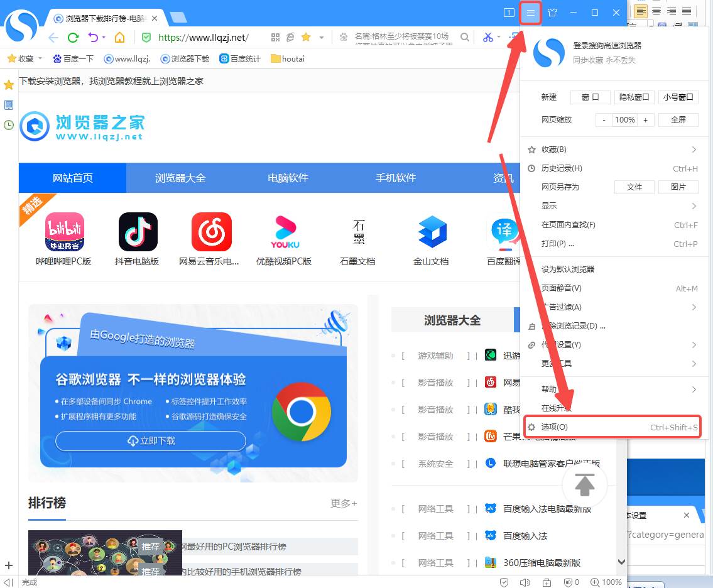Screen dimensions: 713x588
Task: Click 浏览器大全 navigation tab
Action: pyautogui.click(x=180, y=178)
